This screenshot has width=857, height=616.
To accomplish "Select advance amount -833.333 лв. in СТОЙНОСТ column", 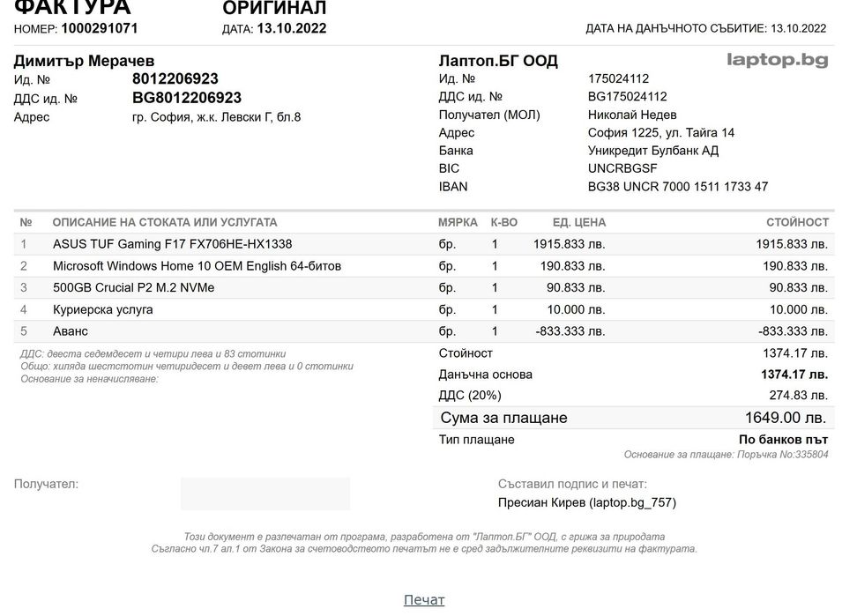I will pos(793,331).
